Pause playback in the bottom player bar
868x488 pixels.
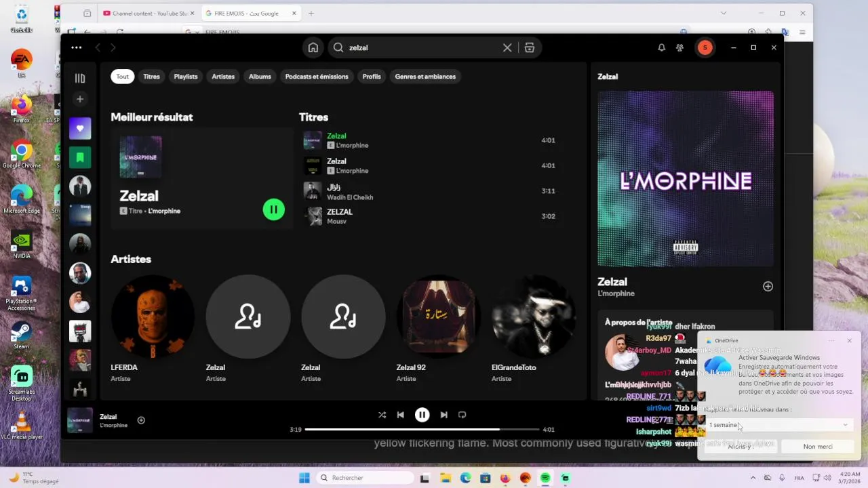(422, 415)
